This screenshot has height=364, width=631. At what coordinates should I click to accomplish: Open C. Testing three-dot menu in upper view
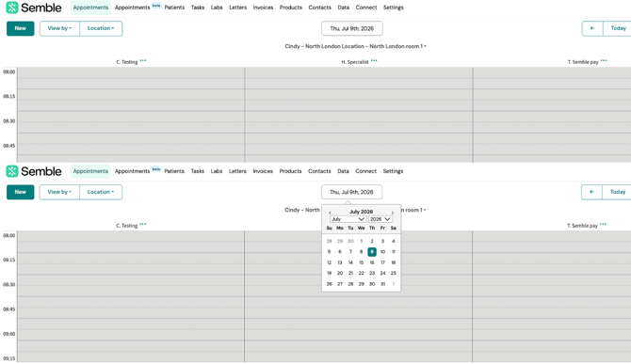click(143, 60)
